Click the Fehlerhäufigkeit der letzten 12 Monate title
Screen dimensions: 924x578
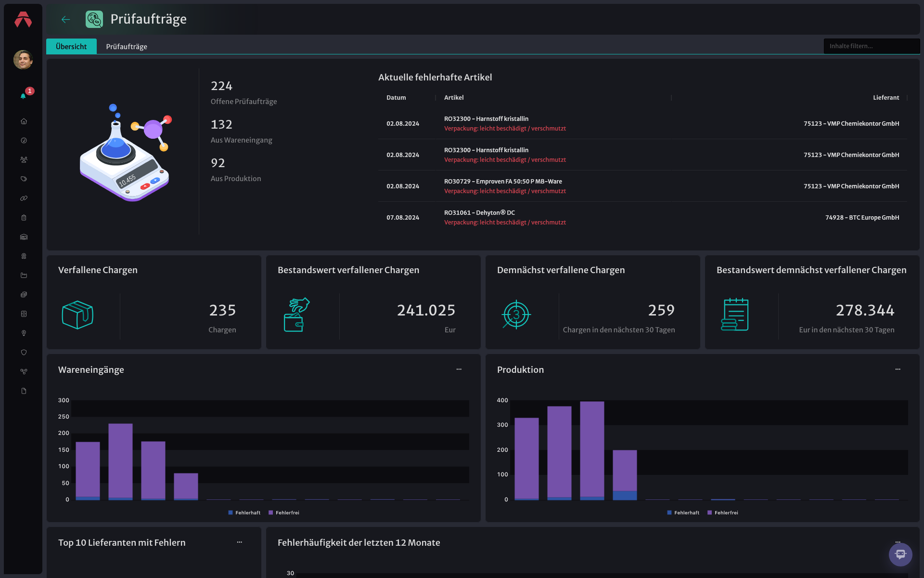pos(359,542)
